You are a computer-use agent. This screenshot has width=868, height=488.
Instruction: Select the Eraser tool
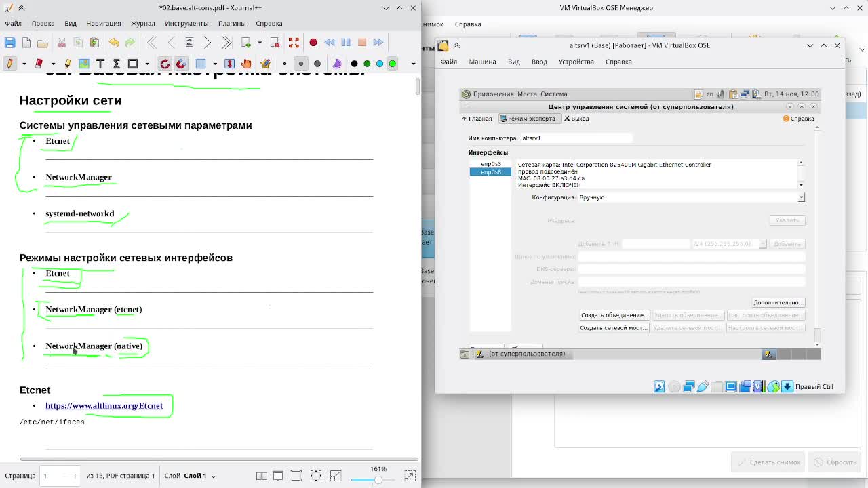tap(39, 64)
